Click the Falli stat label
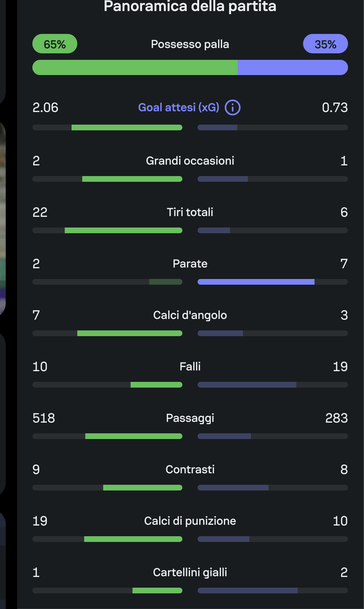The height and width of the screenshot is (609, 364). pyautogui.click(x=190, y=367)
